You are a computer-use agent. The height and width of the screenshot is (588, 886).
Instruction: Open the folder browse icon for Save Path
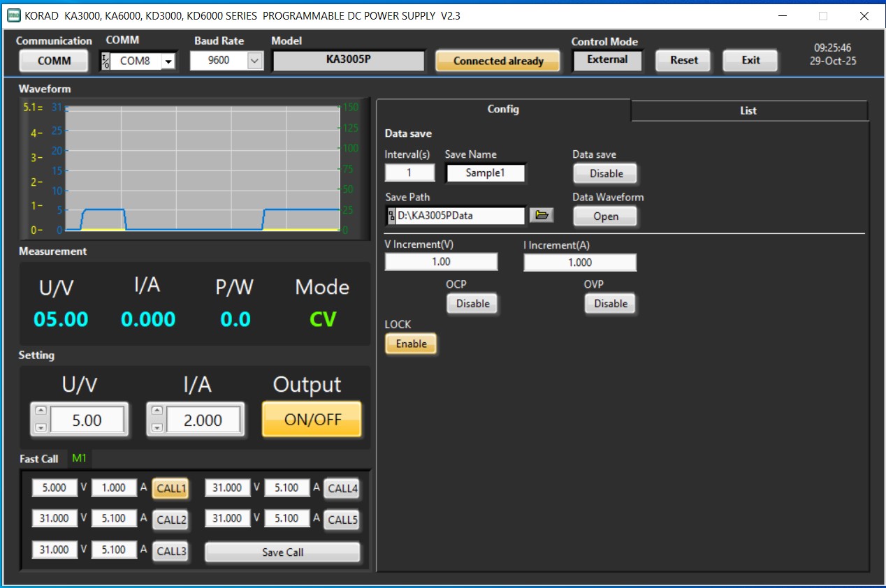[x=543, y=215]
